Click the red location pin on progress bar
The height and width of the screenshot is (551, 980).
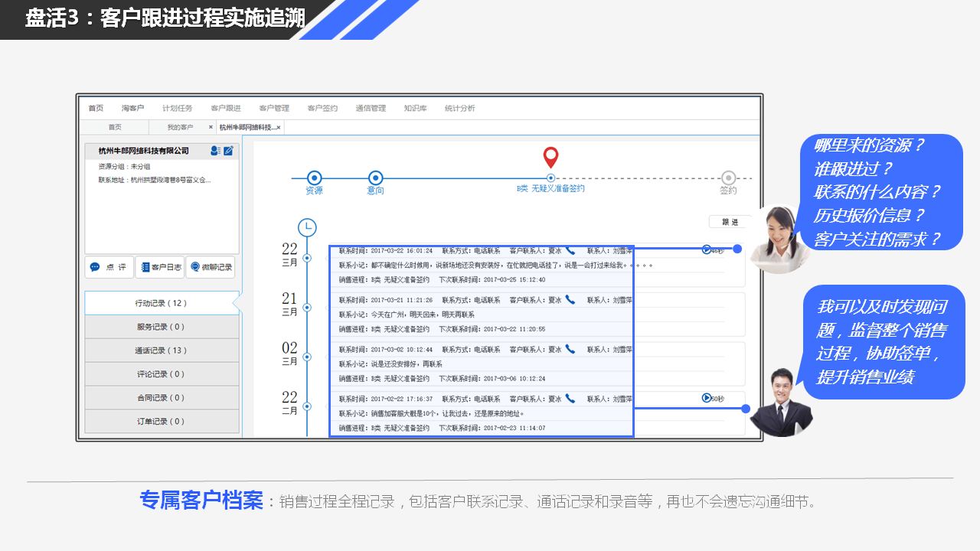coord(550,158)
